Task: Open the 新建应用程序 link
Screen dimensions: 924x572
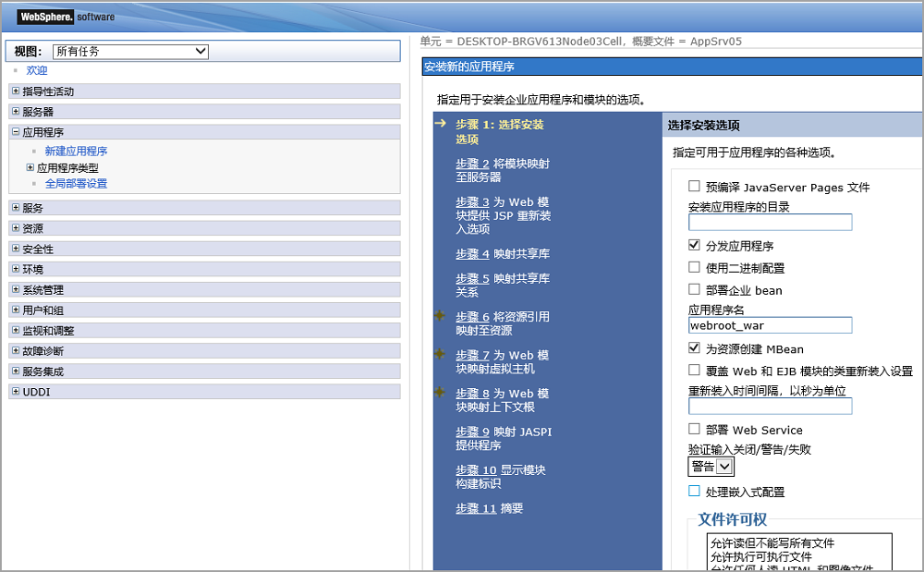Action: pyautogui.click(x=76, y=151)
